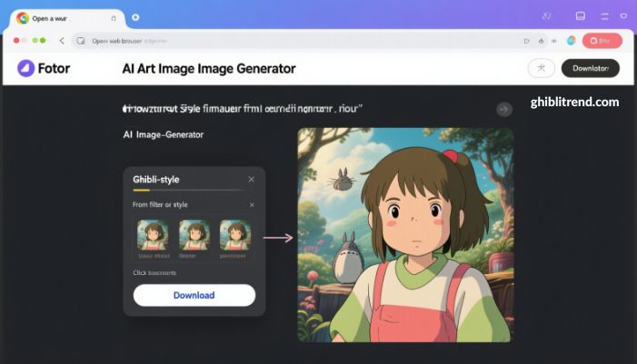The width and height of the screenshot is (637, 364).
Task: Click the browser profile avatar icon
Action: coord(572,41)
